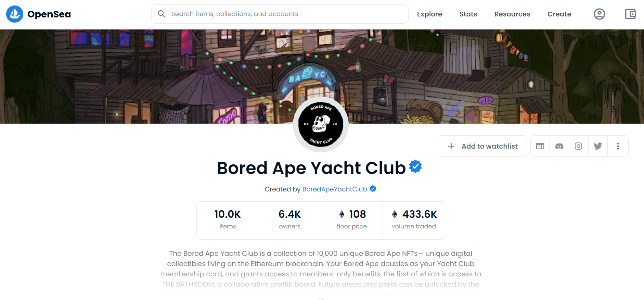Open the account profile icon
Image resolution: width=644 pixels, height=300 pixels.
coord(599,14)
